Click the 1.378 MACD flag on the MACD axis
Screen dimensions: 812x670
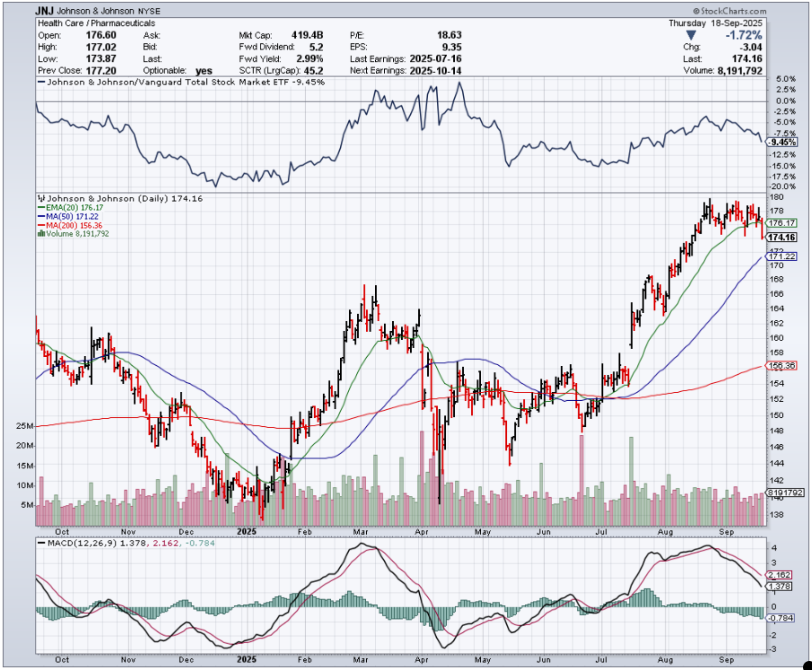coord(780,586)
